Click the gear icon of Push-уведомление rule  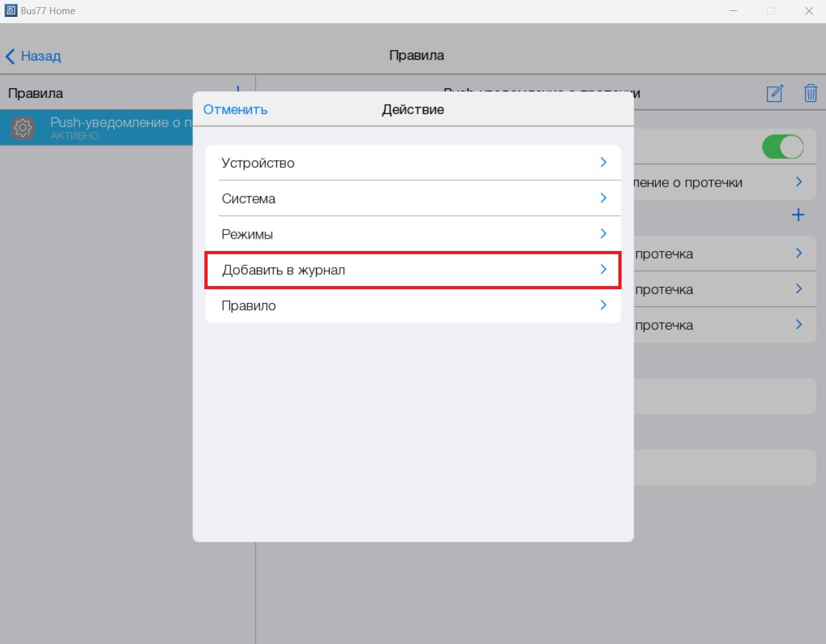click(23, 128)
